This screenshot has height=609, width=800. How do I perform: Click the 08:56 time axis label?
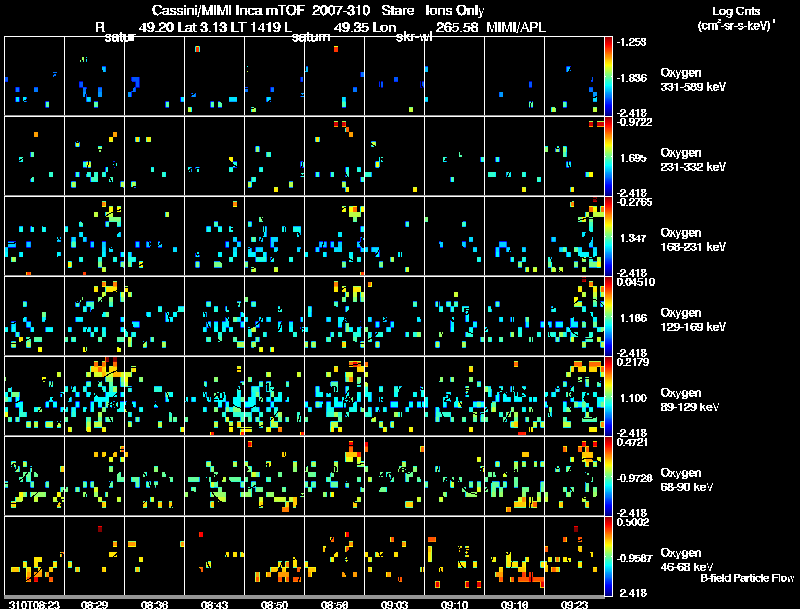(x=334, y=604)
